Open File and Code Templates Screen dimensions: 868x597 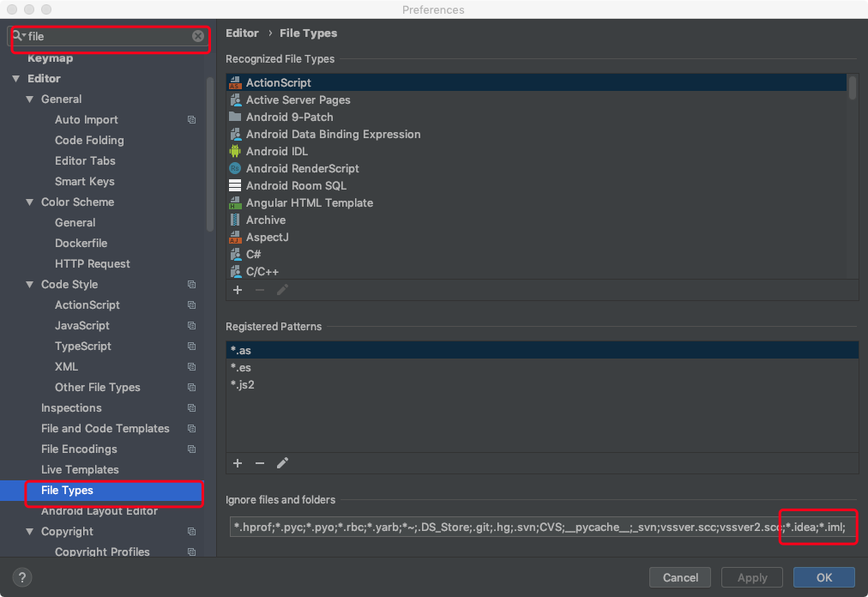[x=105, y=429]
